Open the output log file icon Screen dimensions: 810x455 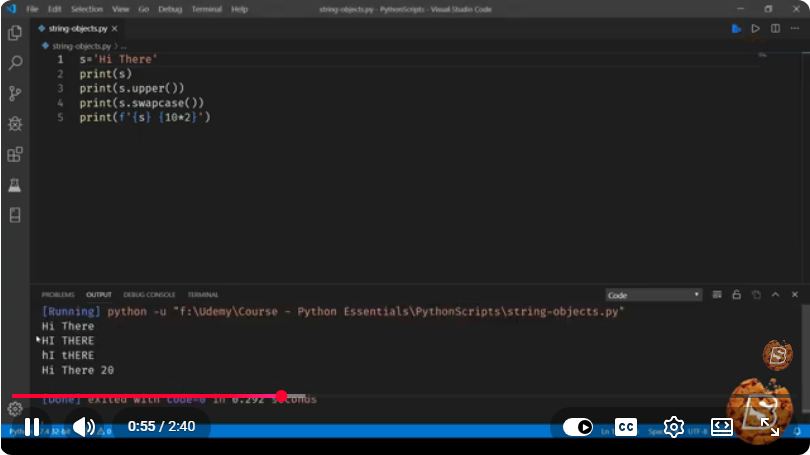pos(756,295)
